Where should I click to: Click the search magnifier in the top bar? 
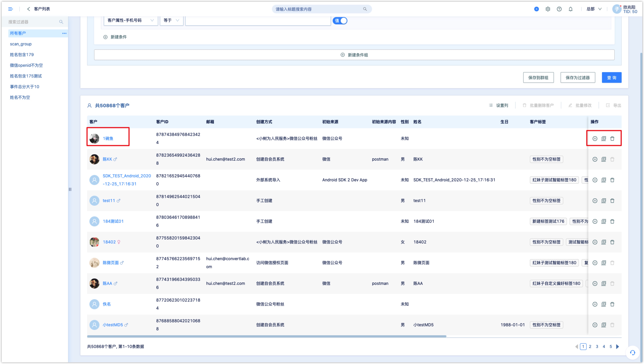tap(365, 9)
